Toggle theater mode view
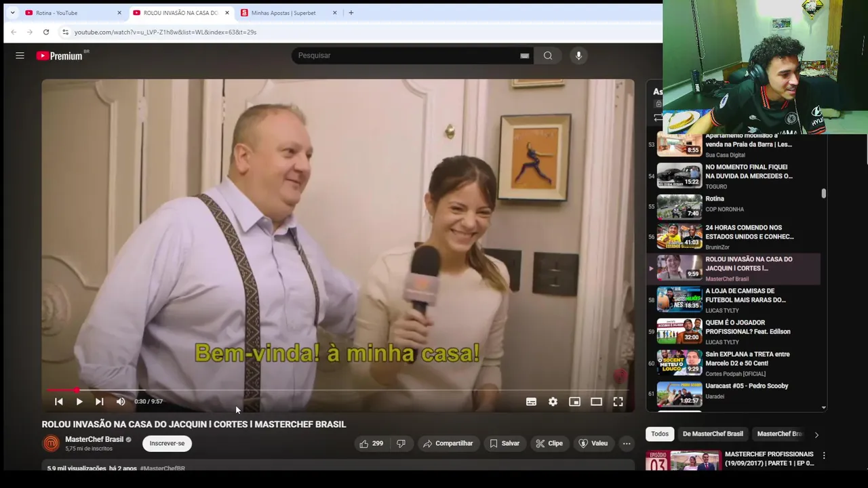868x488 pixels. [x=597, y=402]
